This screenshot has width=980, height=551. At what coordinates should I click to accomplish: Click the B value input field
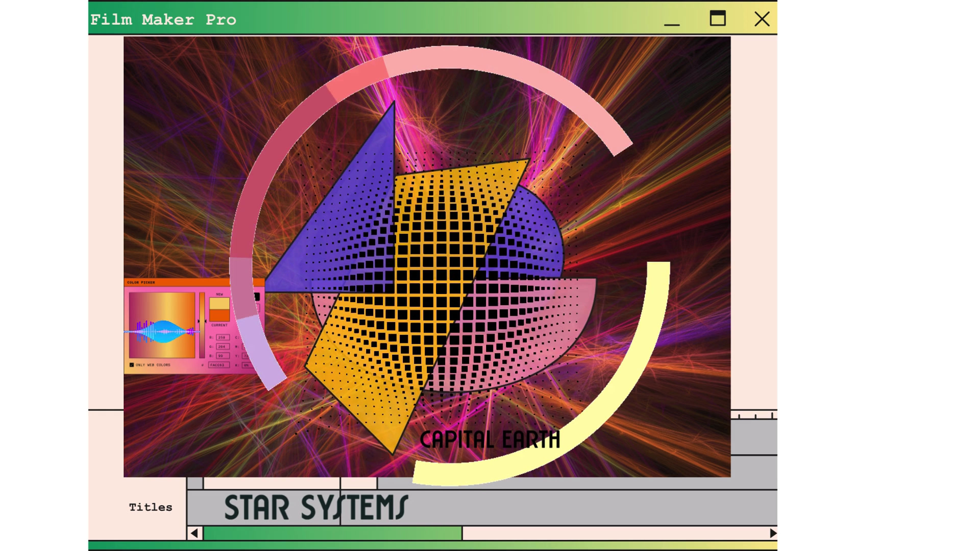coord(223,356)
